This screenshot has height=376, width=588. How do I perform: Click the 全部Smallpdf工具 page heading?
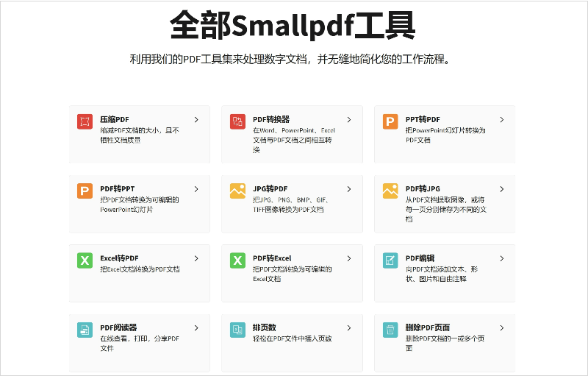point(293,25)
